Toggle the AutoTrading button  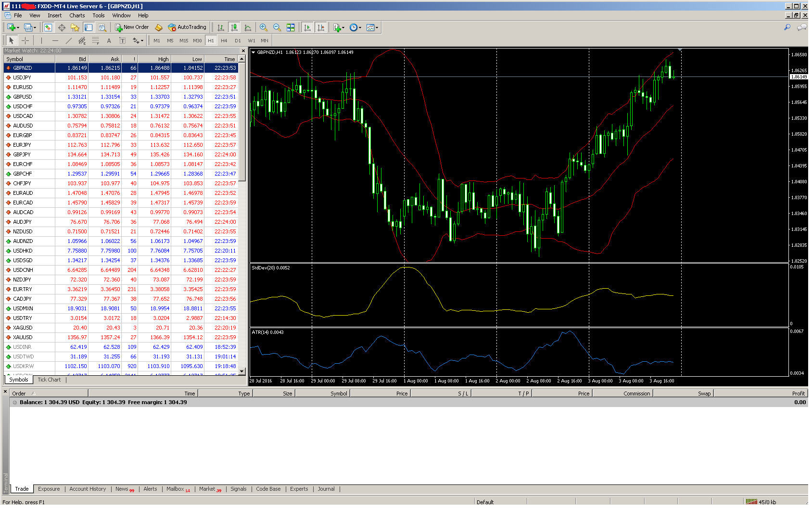coord(187,27)
